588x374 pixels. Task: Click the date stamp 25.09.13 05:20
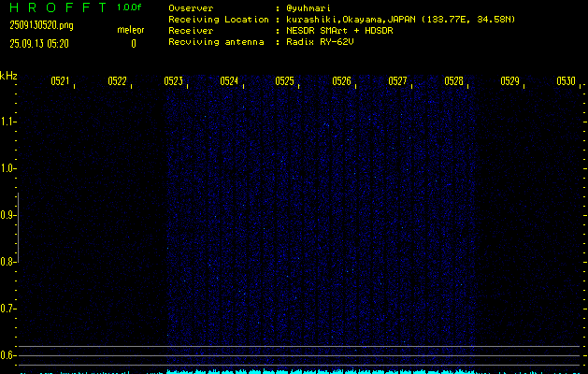[39, 44]
